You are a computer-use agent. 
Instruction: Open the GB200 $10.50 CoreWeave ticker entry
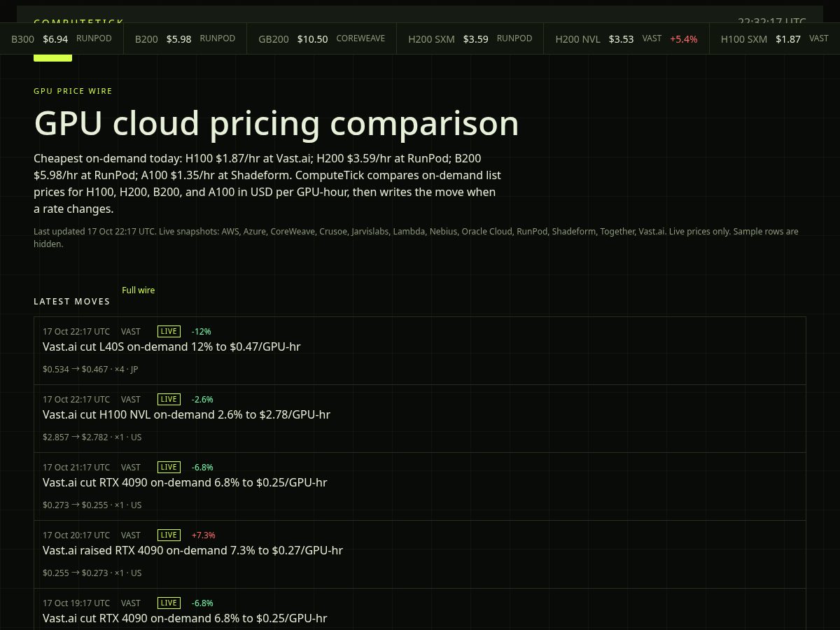(322, 38)
